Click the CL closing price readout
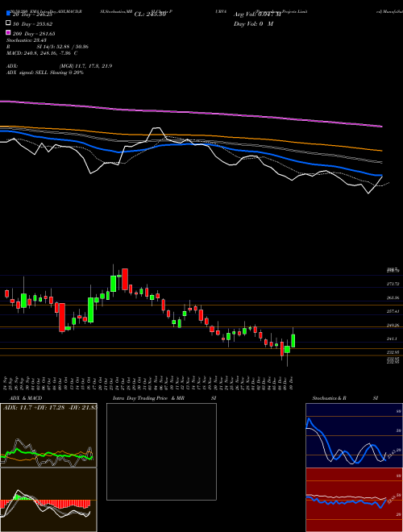This screenshot has width=403, height=532. (150, 15)
